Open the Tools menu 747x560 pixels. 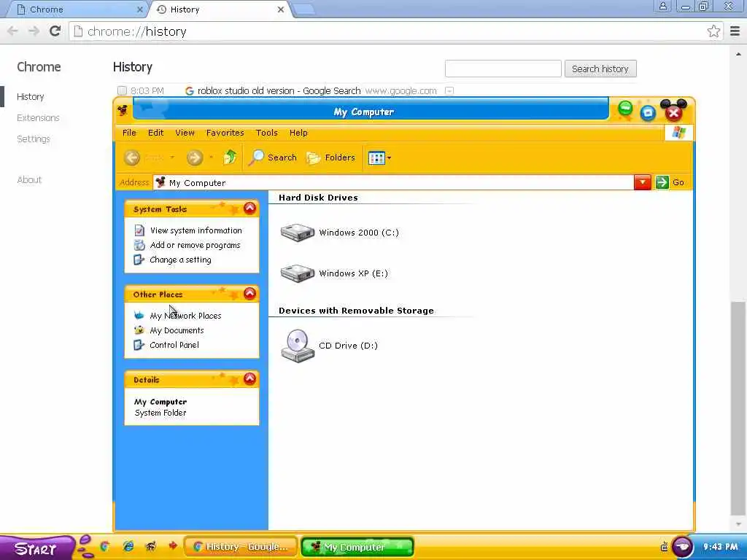(x=267, y=133)
